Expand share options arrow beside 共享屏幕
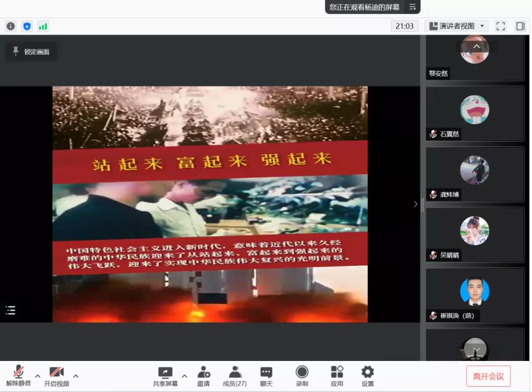Image resolution: width=532 pixels, height=392 pixels. (184, 376)
